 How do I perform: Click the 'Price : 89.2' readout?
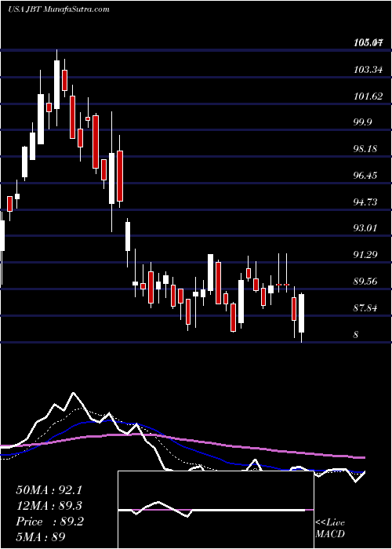click(x=49, y=522)
